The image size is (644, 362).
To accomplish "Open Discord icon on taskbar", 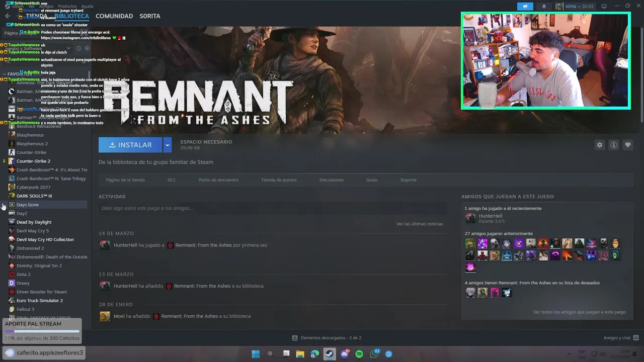I will coord(345,354).
